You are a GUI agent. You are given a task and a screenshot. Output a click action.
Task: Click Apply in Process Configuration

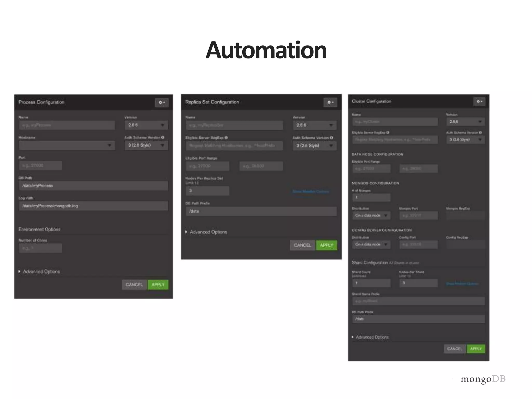[158, 285]
